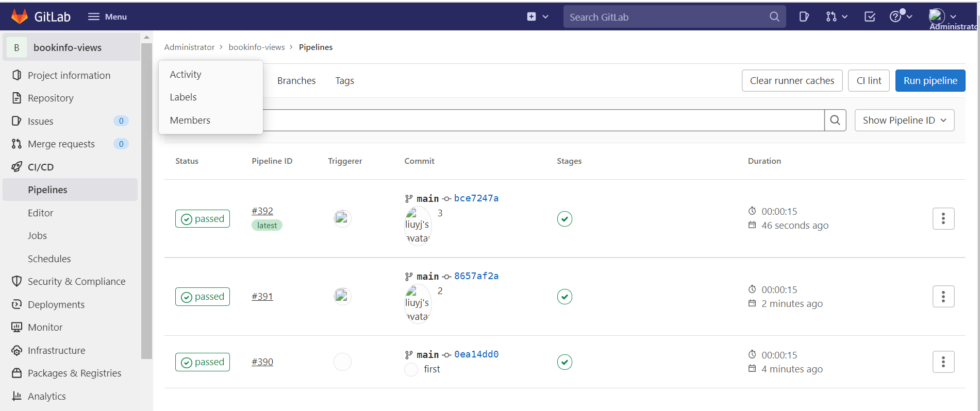Open commit bce7247a
Viewport: 980px width, 411px height.
point(476,198)
